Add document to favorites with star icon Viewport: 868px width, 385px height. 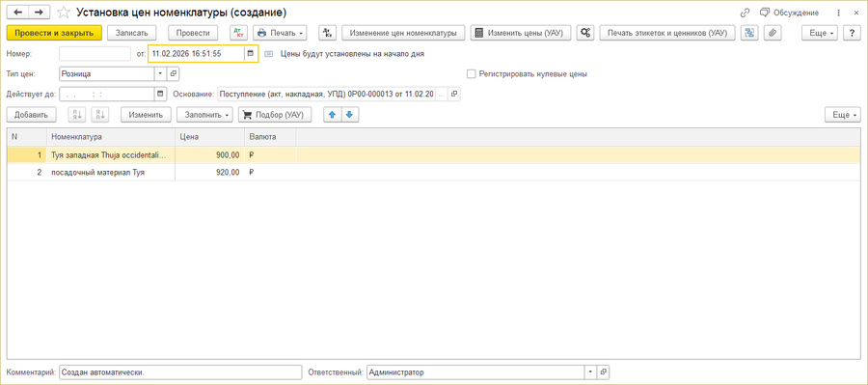[64, 12]
